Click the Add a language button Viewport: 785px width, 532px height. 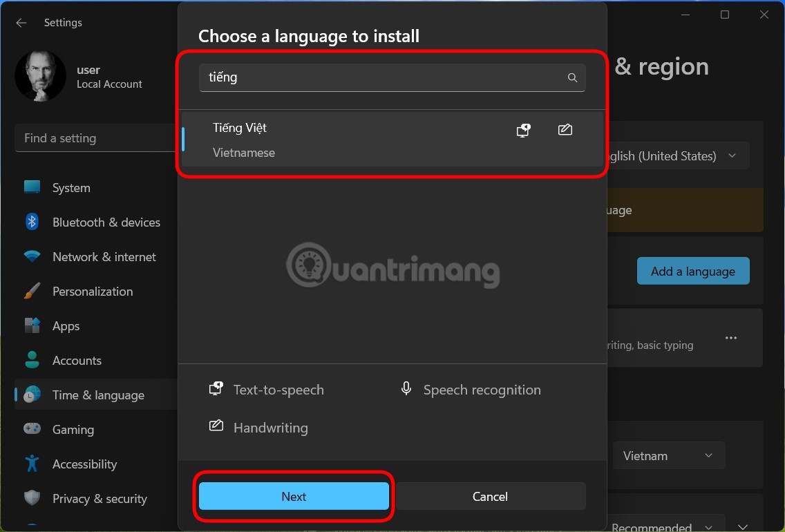pos(692,271)
